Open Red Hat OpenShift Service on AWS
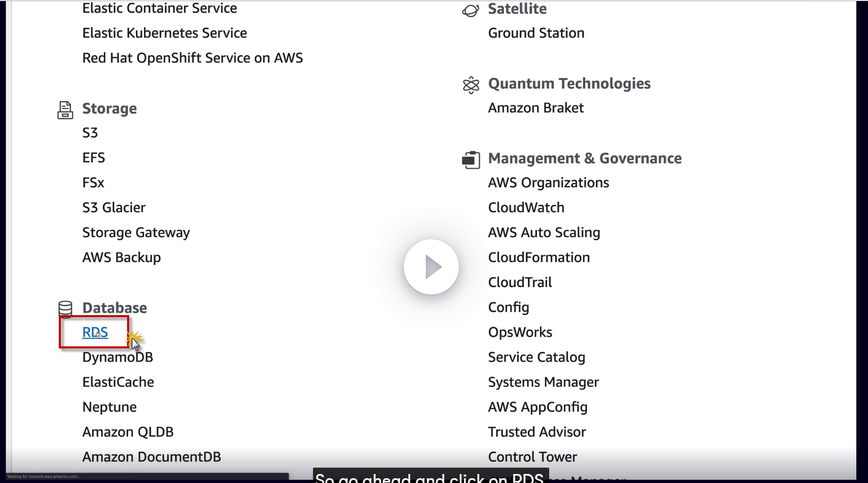 click(x=192, y=58)
